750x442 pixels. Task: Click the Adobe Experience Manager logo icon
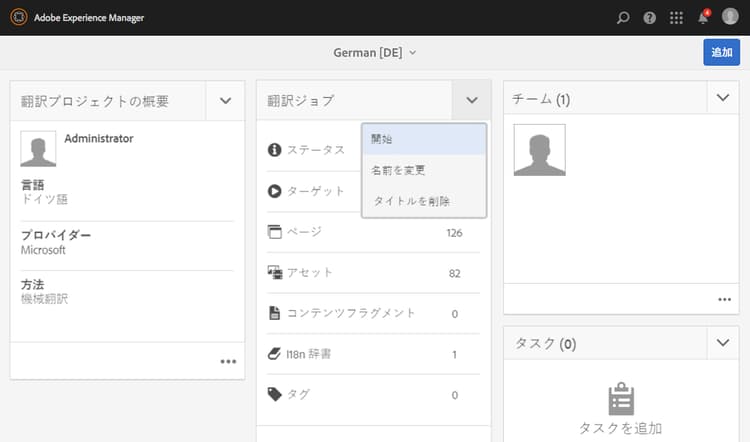click(19, 17)
